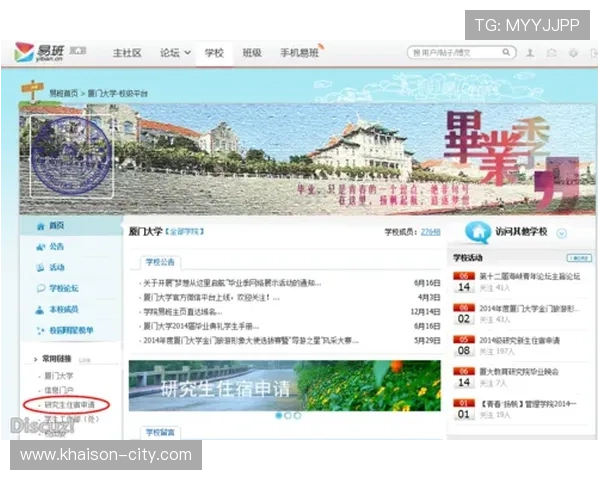The width and height of the screenshot is (600, 480).
Task: Click MORE button in 学校活动
Action: pos(579,258)
